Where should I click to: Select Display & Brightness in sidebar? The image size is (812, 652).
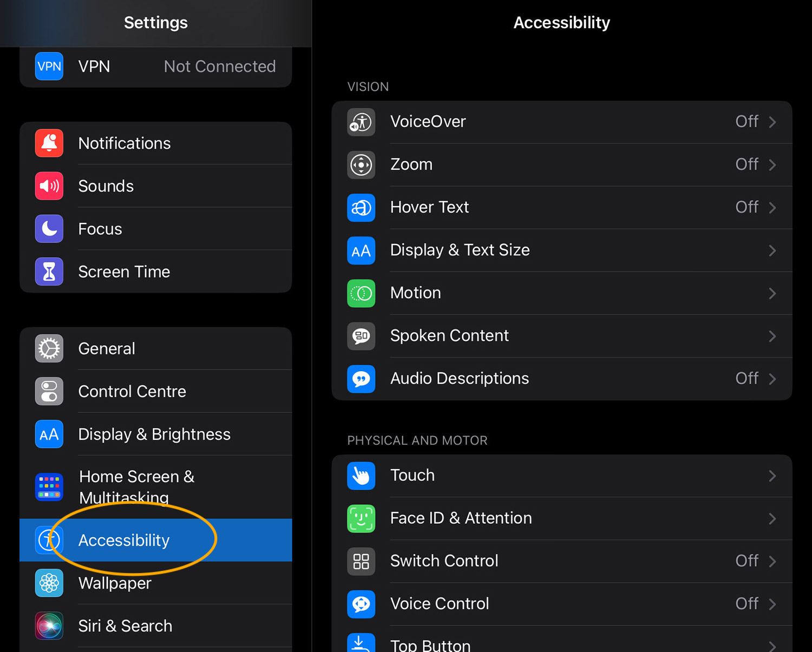[156, 434]
